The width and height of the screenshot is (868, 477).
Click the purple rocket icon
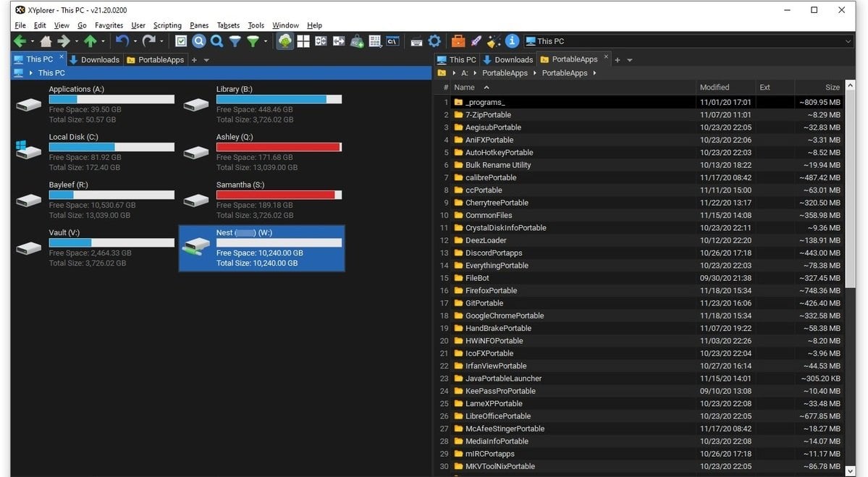click(x=476, y=41)
